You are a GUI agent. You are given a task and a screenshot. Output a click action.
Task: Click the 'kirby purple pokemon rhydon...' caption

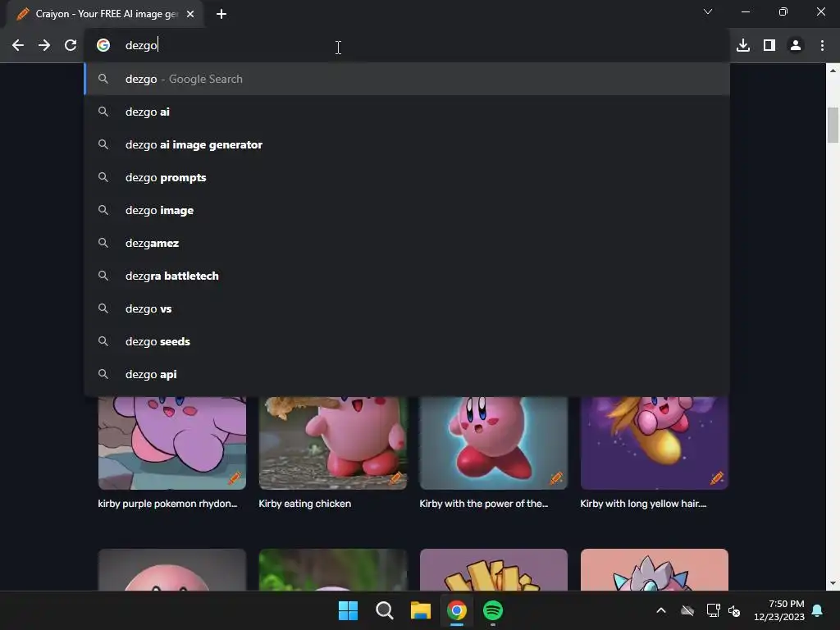(x=167, y=504)
